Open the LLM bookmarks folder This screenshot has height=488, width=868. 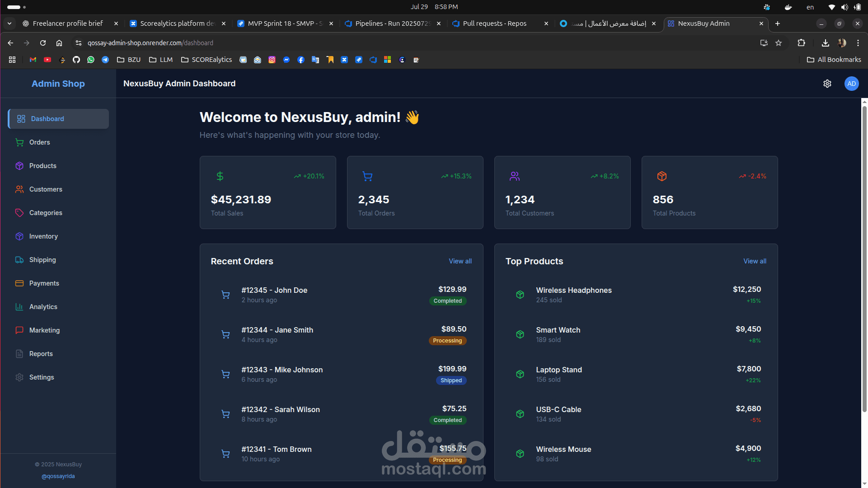click(161, 60)
